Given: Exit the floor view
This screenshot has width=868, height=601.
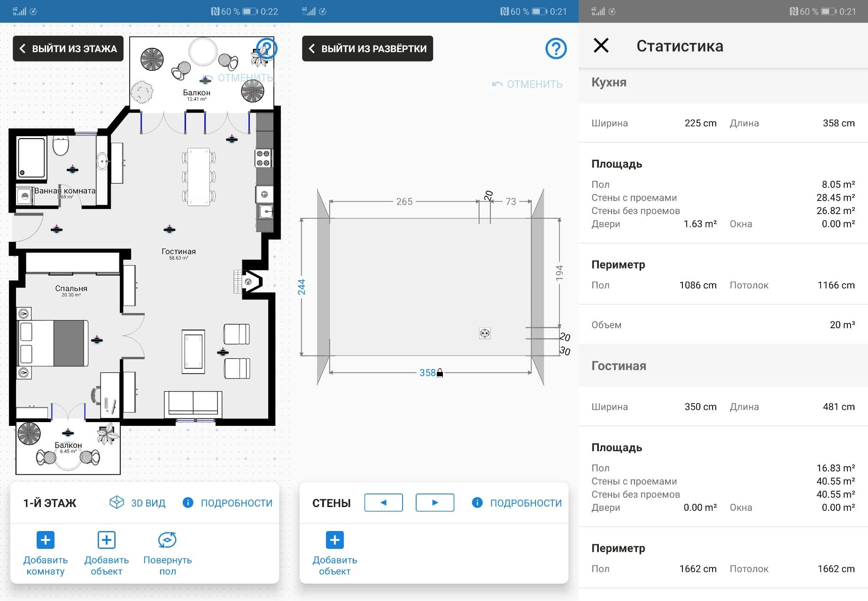Looking at the screenshot, I should click(x=68, y=48).
